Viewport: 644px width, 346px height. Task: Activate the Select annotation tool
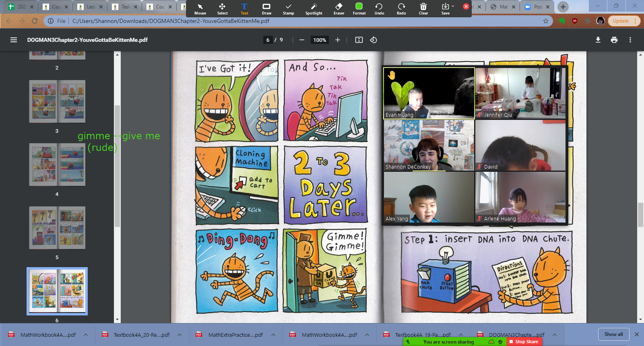[222, 8]
